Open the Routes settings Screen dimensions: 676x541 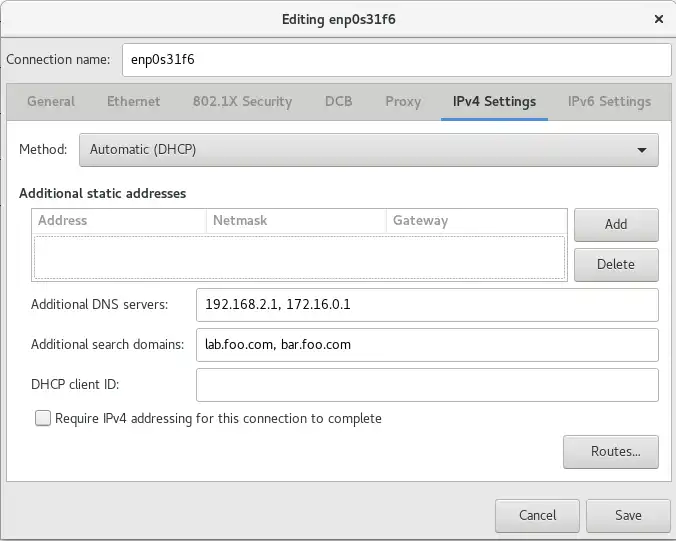(x=610, y=451)
